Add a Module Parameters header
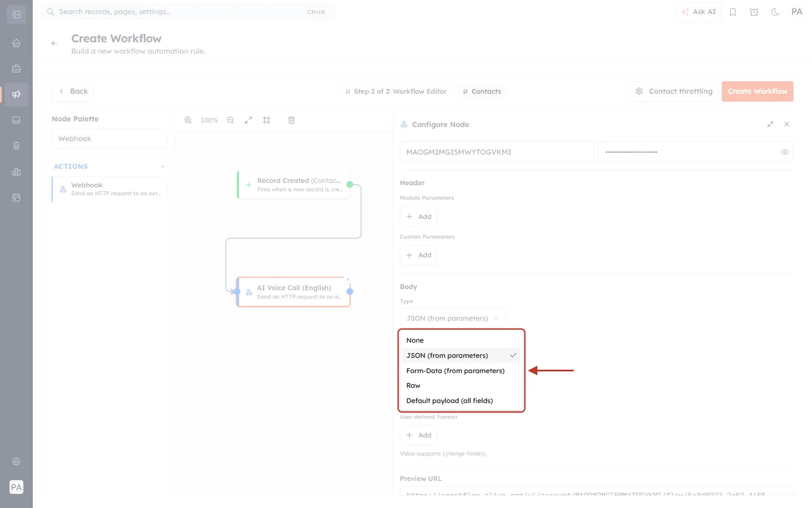This screenshot has width=812, height=508. click(x=418, y=217)
